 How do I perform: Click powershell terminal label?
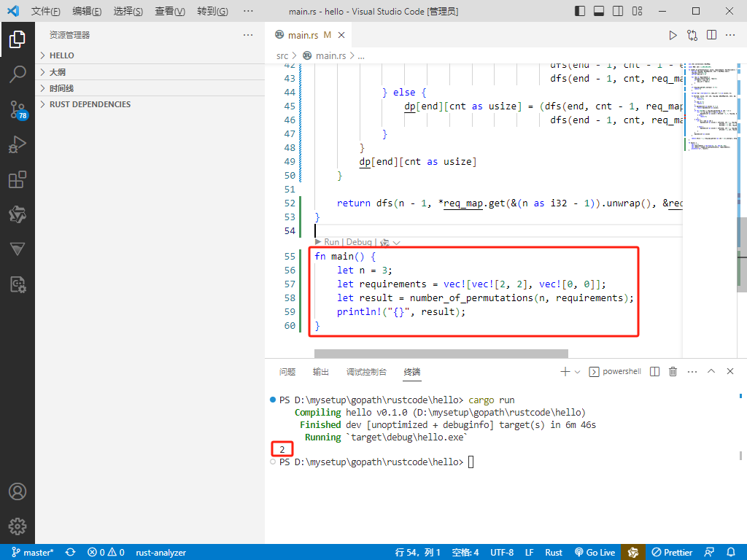click(622, 371)
